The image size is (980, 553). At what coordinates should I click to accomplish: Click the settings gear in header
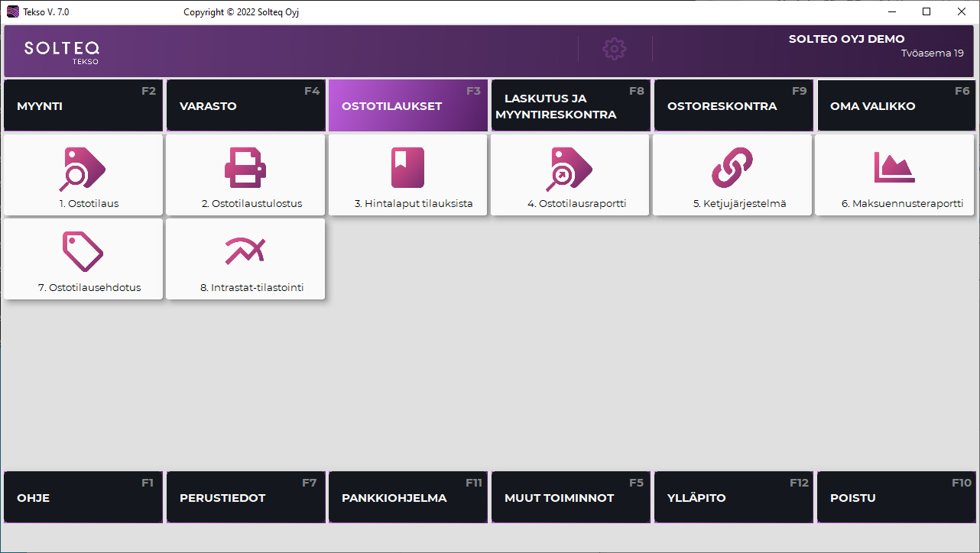(615, 49)
